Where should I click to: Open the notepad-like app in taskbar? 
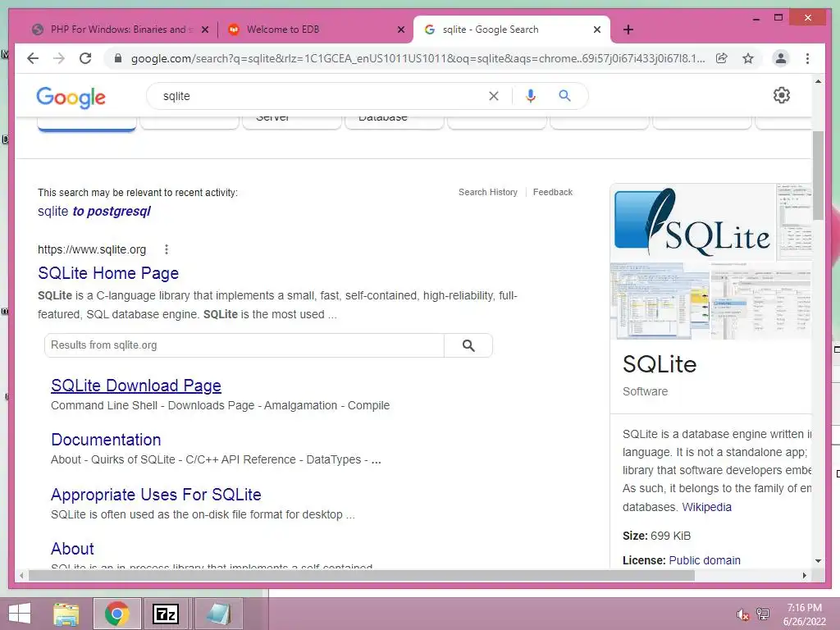click(x=218, y=614)
